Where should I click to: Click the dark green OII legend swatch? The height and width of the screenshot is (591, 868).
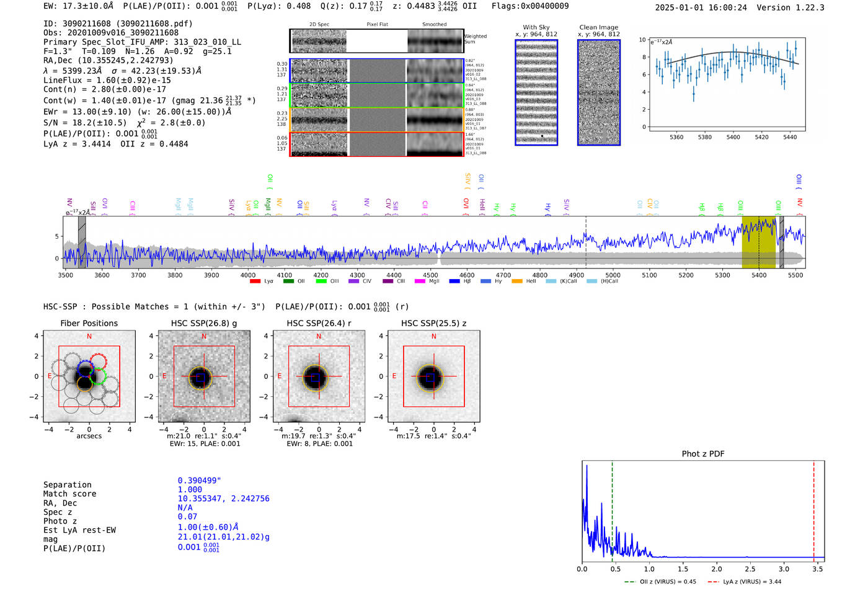[288, 282]
